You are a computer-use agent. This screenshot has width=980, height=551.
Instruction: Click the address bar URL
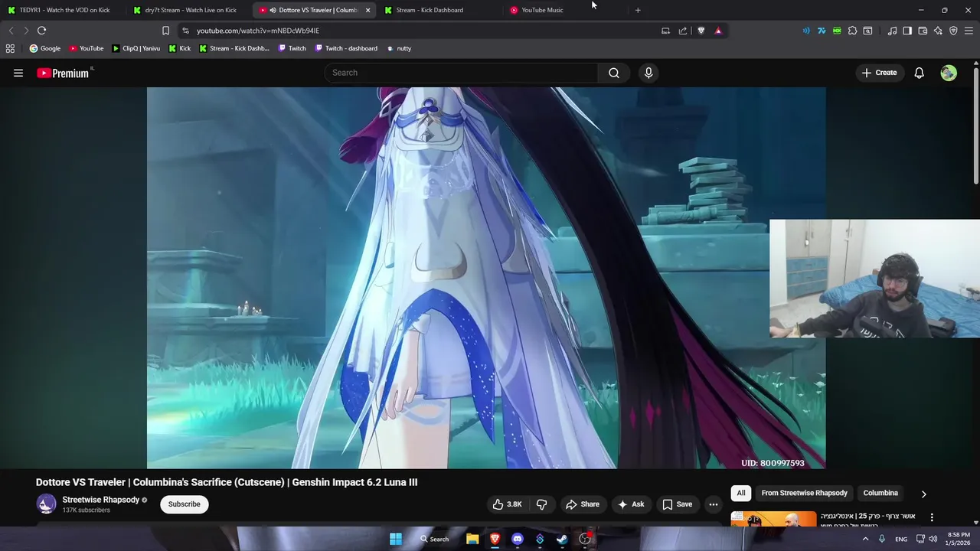click(258, 31)
